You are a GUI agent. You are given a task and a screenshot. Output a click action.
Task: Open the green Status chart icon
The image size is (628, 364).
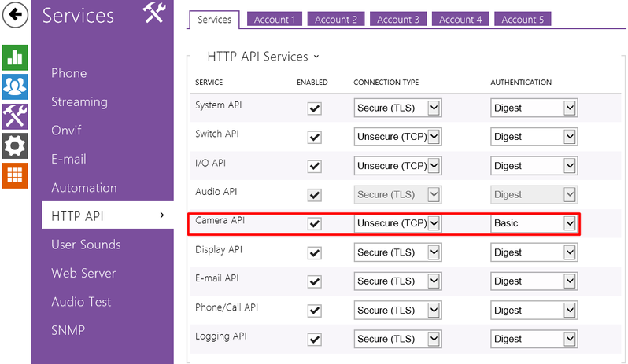[16, 57]
